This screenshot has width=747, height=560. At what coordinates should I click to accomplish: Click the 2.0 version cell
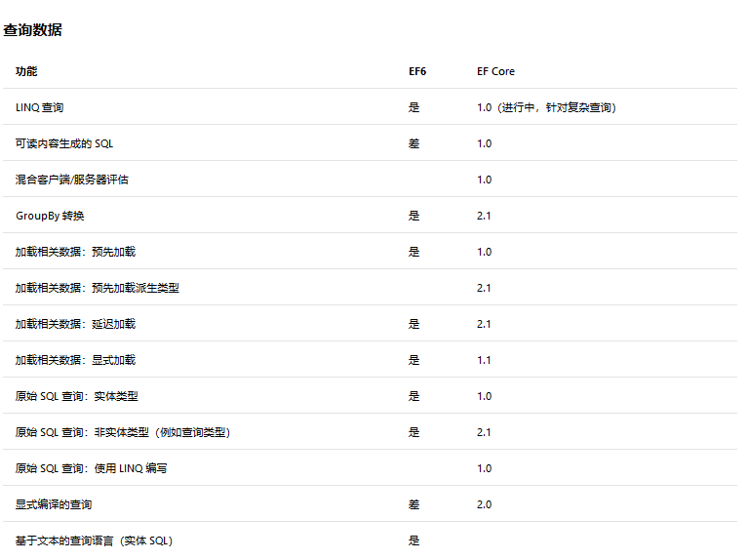(484, 504)
